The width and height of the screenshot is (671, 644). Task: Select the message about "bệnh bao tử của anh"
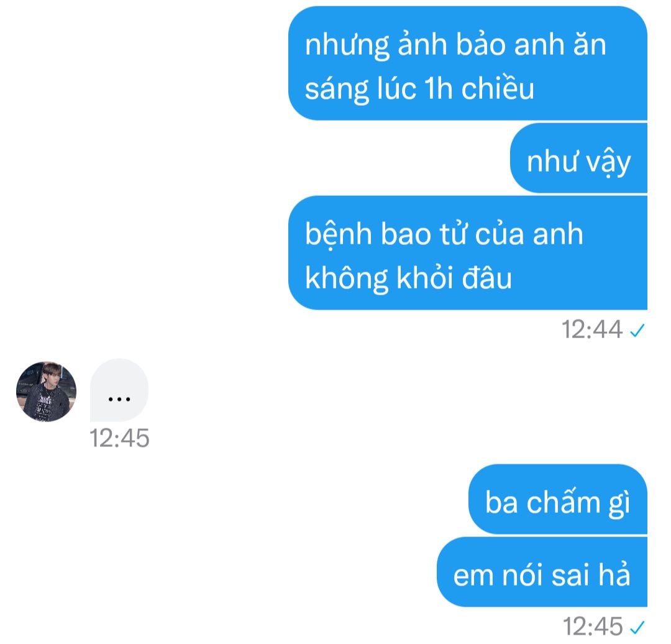tap(468, 252)
